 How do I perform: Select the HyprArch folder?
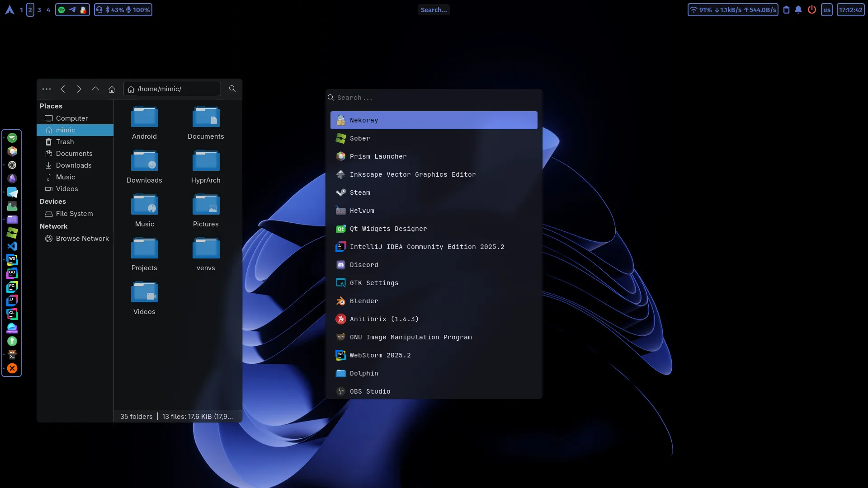(206, 167)
